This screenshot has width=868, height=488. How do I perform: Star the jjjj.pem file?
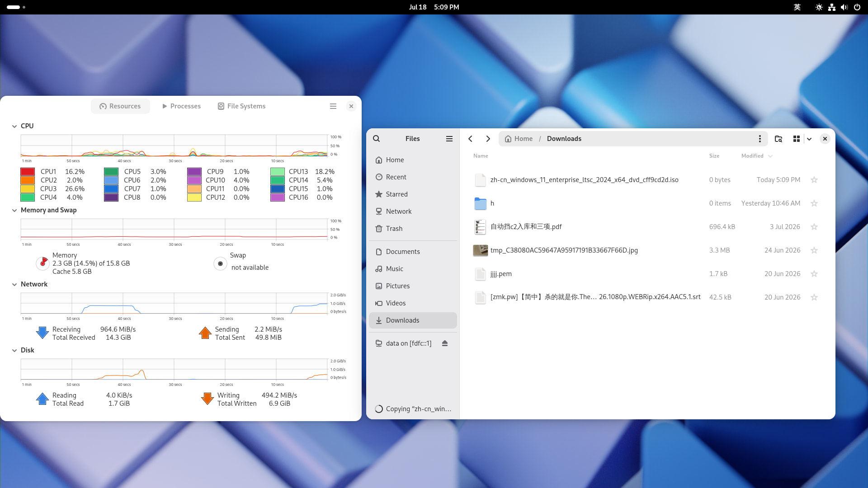(814, 274)
